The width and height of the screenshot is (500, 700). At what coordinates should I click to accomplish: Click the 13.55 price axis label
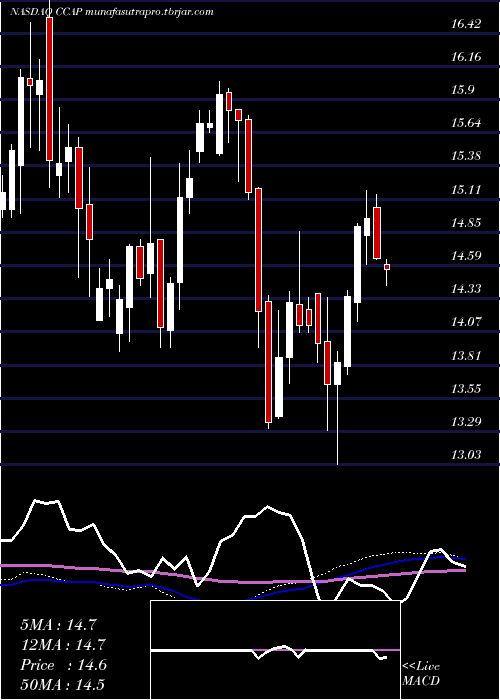[466, 389]
